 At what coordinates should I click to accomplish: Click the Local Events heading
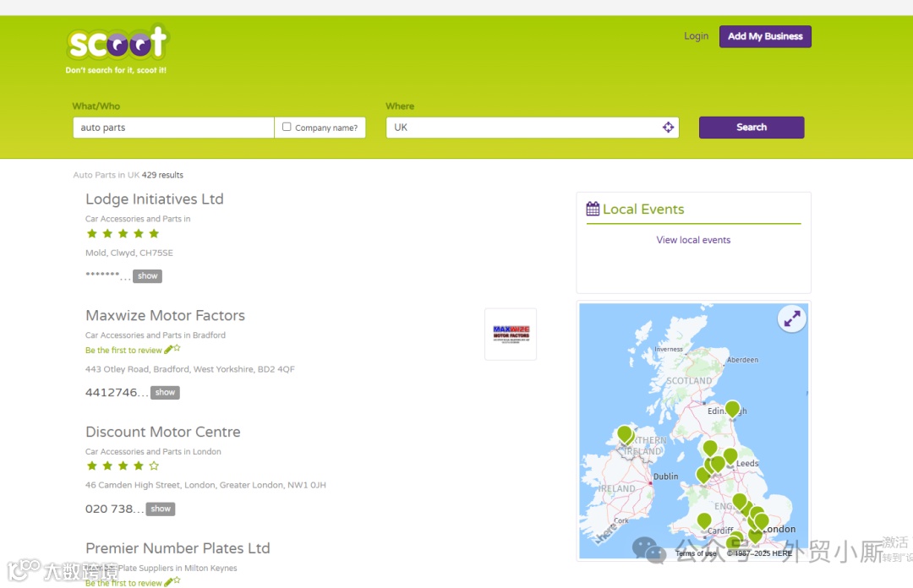pos(643,209)
